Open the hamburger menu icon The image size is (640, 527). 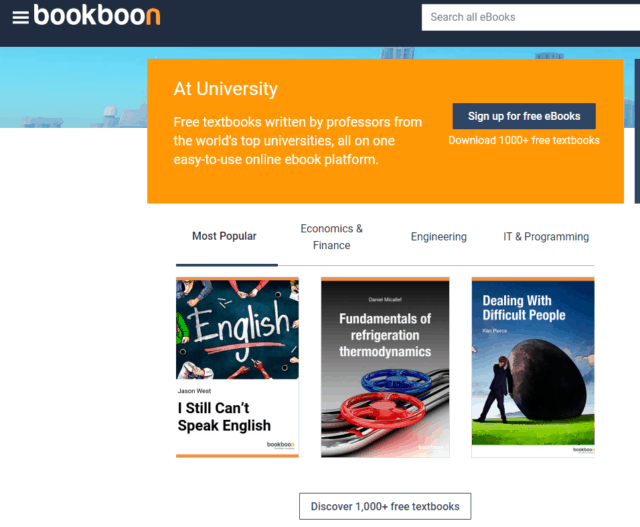click(x=20, y=17)
